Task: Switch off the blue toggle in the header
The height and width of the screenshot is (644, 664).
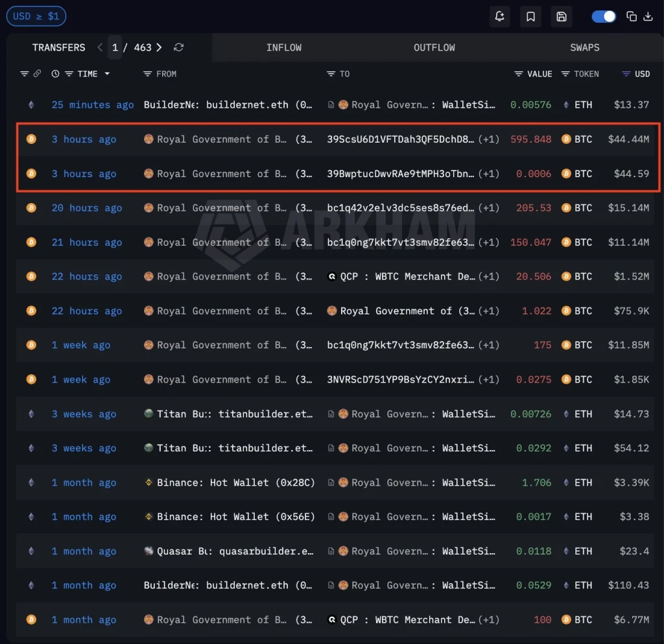Action: pyautogui.click(x=604, y=16)
